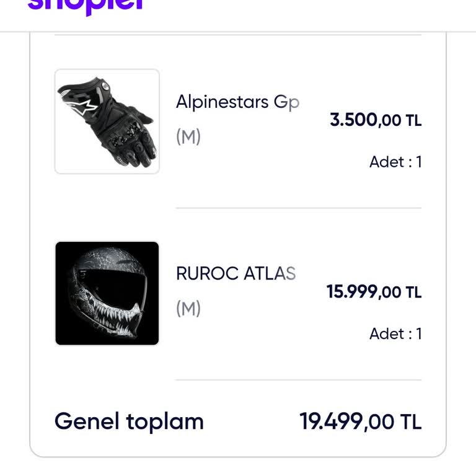Image resolution: width=476 pixels, height=476 pixels.
Task: Click the 19.499,00 TL grand total
Action: tap(360, 421)
